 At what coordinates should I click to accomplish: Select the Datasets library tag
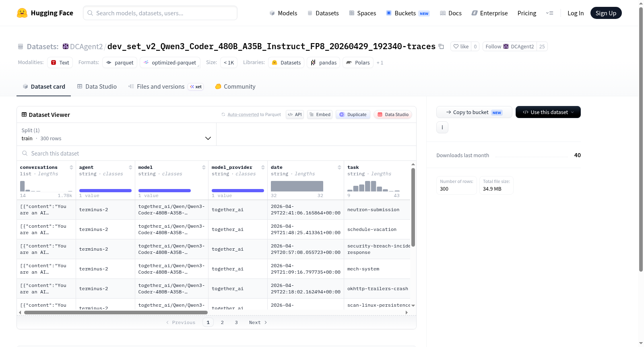click(x=286, y=62)
